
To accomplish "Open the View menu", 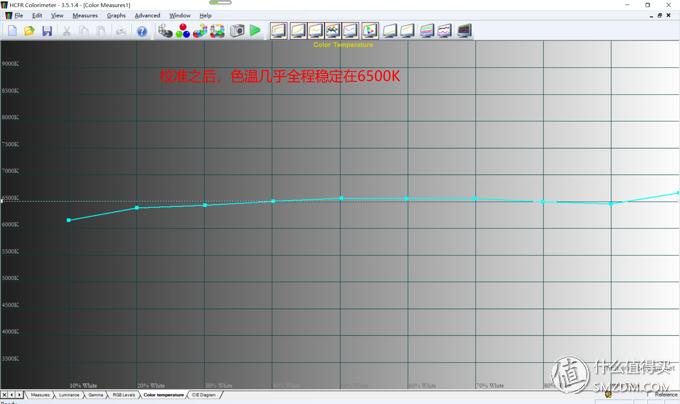I will point(57,16).
